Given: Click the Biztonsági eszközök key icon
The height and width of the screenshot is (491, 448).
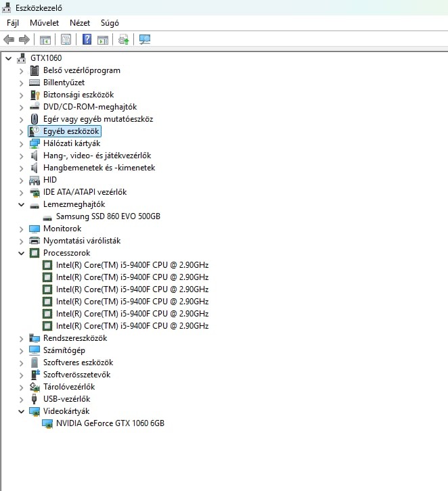Looking at the screenshot, I should point(35,95).
